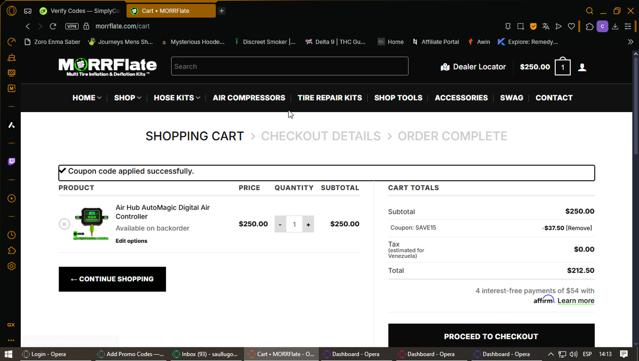Switch to the Inbox (93) taskbar window
This screenshot has height=361, width=639.
[x=206, y=354]
